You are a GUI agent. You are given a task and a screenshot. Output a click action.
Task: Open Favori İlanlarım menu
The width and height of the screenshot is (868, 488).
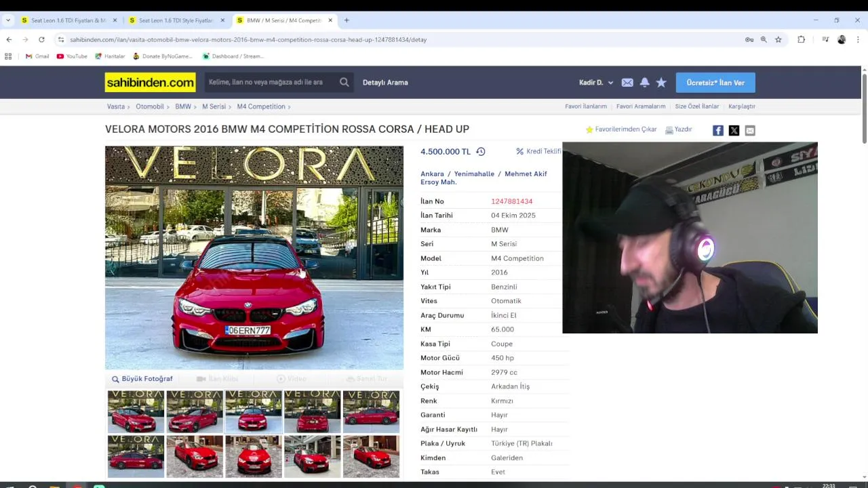[586, 106]
